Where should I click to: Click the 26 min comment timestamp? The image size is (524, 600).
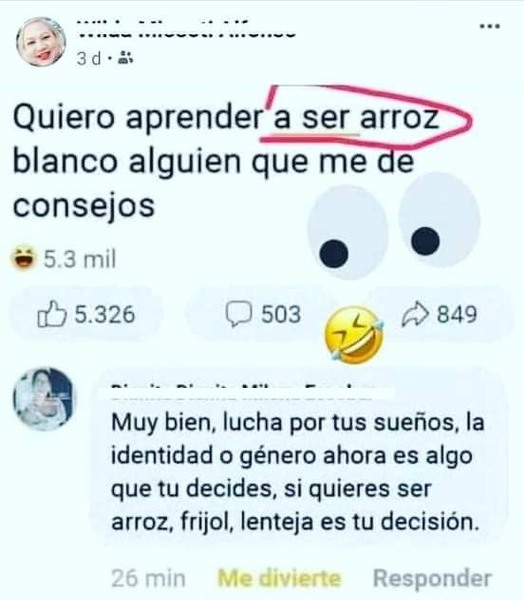[x=148, y=578]
